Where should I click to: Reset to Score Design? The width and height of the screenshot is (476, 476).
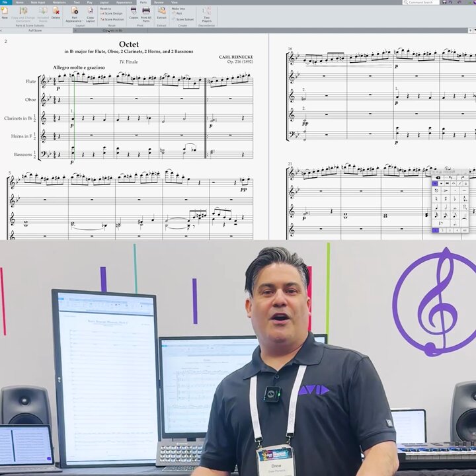(x=112, y=13)
